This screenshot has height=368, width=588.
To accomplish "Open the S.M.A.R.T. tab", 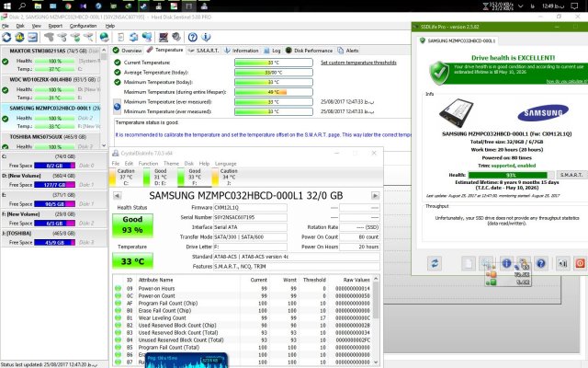I will point(209,50).
